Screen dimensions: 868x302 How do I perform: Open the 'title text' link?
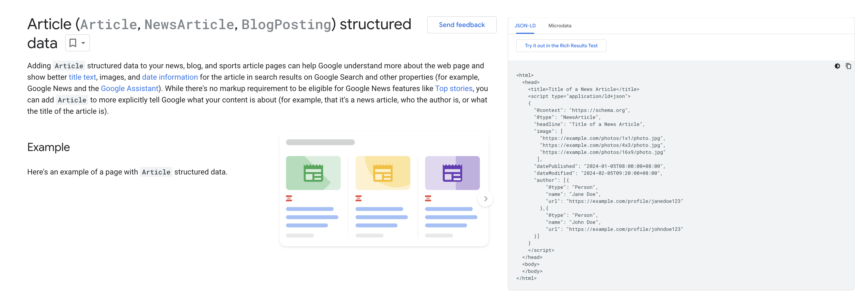click(82, 77)
